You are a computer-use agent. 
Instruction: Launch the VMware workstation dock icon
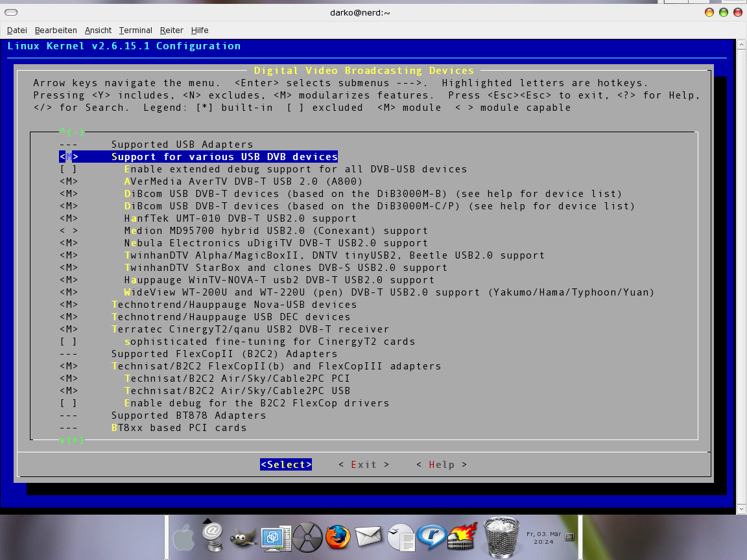(276, 538)
